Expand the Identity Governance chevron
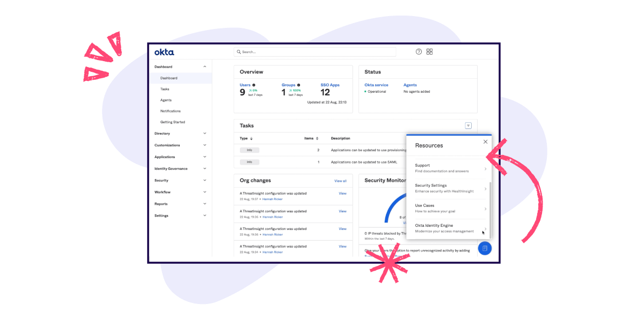The width and height of the screenshot is (644, 326). 204,169
